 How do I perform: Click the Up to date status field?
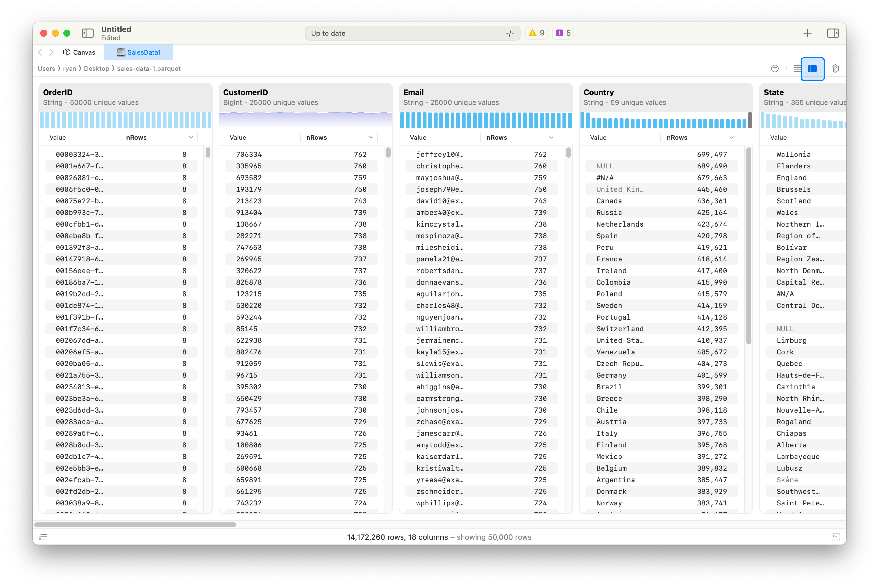412,33
